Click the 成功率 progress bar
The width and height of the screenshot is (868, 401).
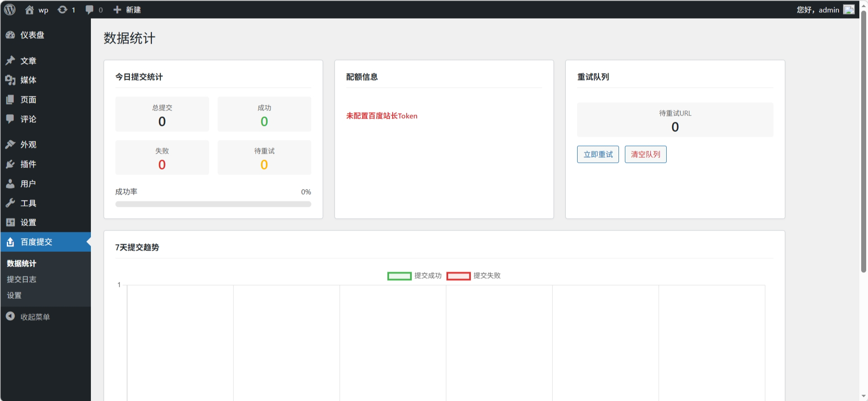pos(213,204)
